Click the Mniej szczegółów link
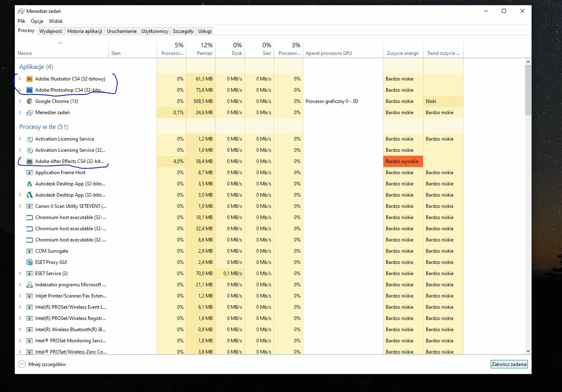 (47, 364)
